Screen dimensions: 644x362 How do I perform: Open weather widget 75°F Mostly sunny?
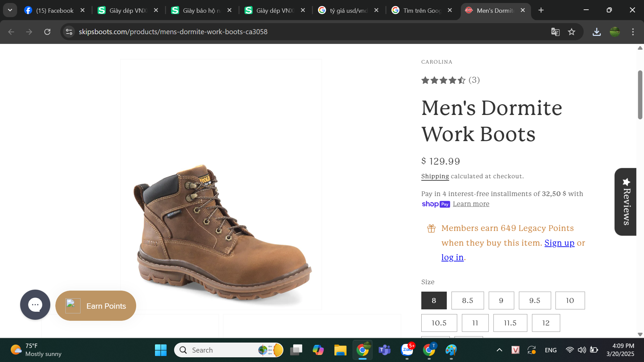point(36,350)
